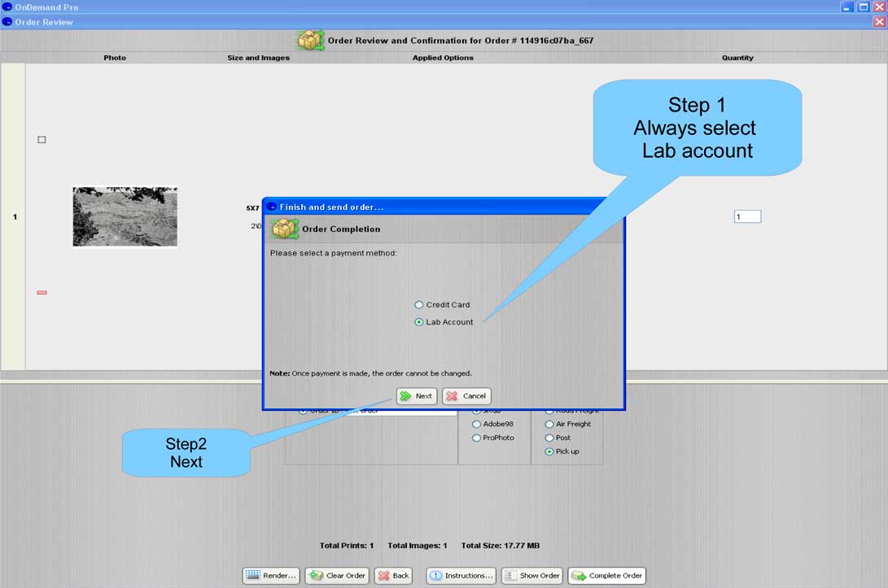
Task: Open the Instructions dialog
Action: tap(461, 576)
